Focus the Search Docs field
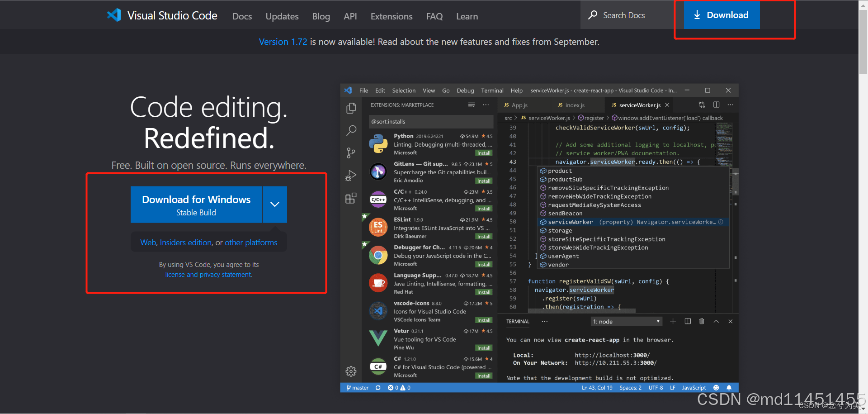The image size is (868, 414). point(632,15)
